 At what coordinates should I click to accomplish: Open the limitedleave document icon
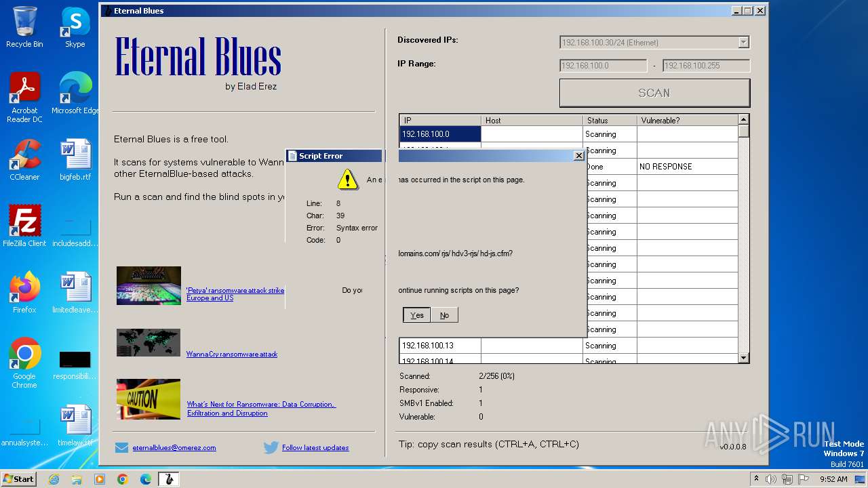(75, 293)
